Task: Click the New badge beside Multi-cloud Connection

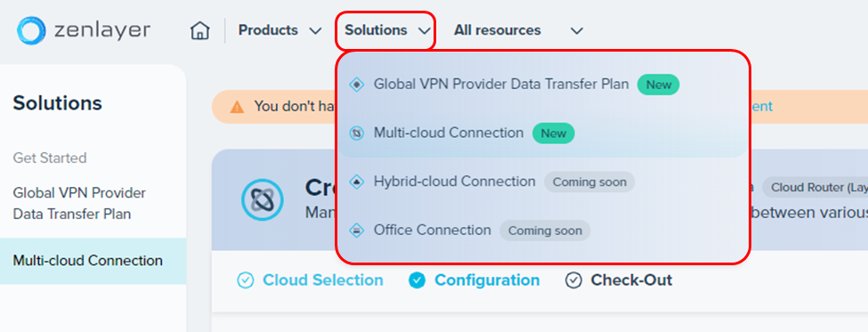Action: (554, 134)
